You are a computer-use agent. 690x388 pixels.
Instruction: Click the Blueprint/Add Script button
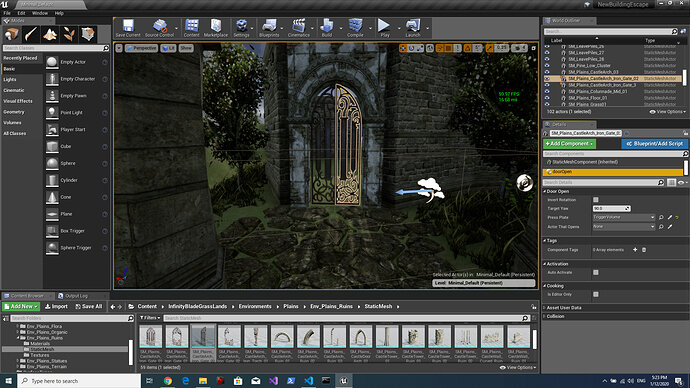[x=654, y=144]
